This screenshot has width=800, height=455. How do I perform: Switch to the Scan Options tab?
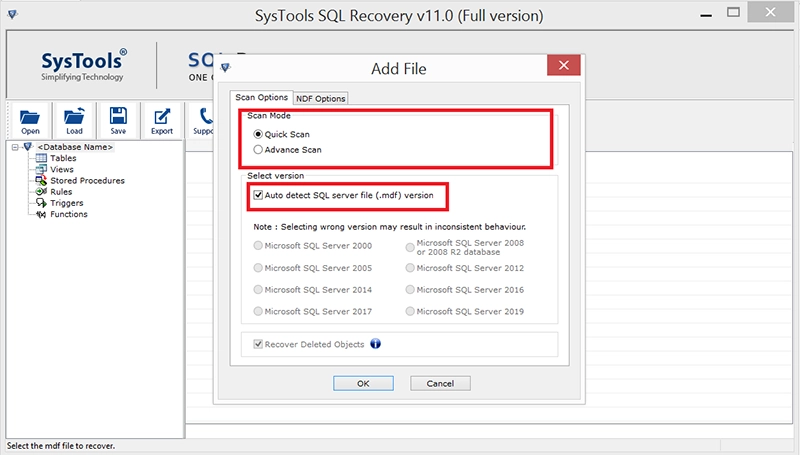[x=261, y=97]
